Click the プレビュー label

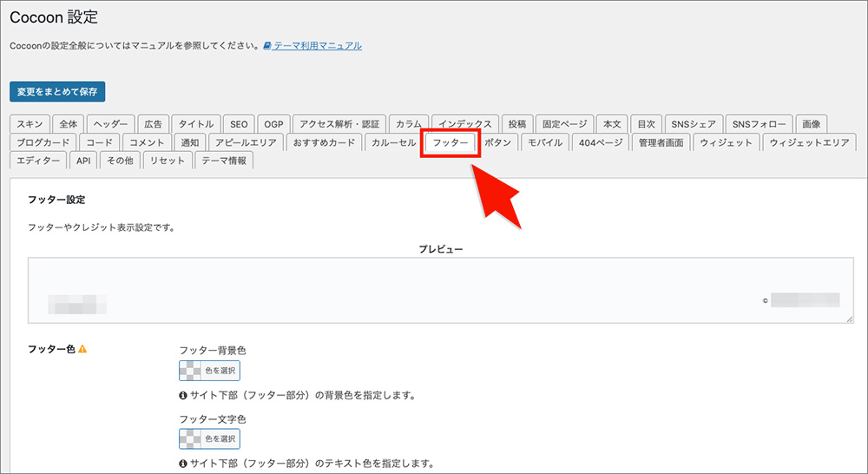click(441, 249)
